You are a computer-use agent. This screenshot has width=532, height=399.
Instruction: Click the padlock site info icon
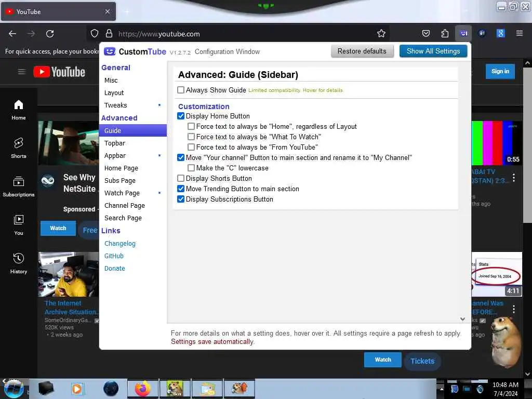(x=109, y=34)
